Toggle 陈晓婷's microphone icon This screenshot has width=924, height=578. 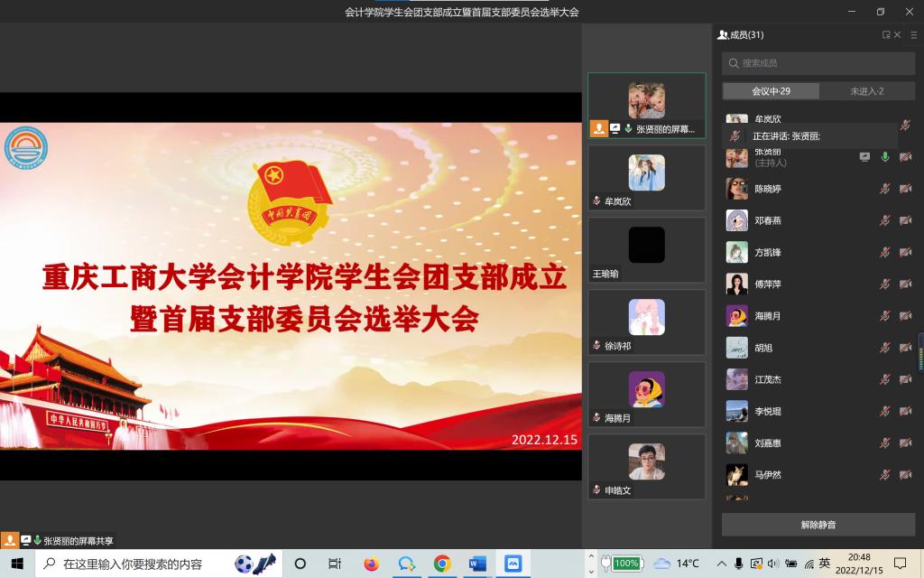click(x=885, y=189)
